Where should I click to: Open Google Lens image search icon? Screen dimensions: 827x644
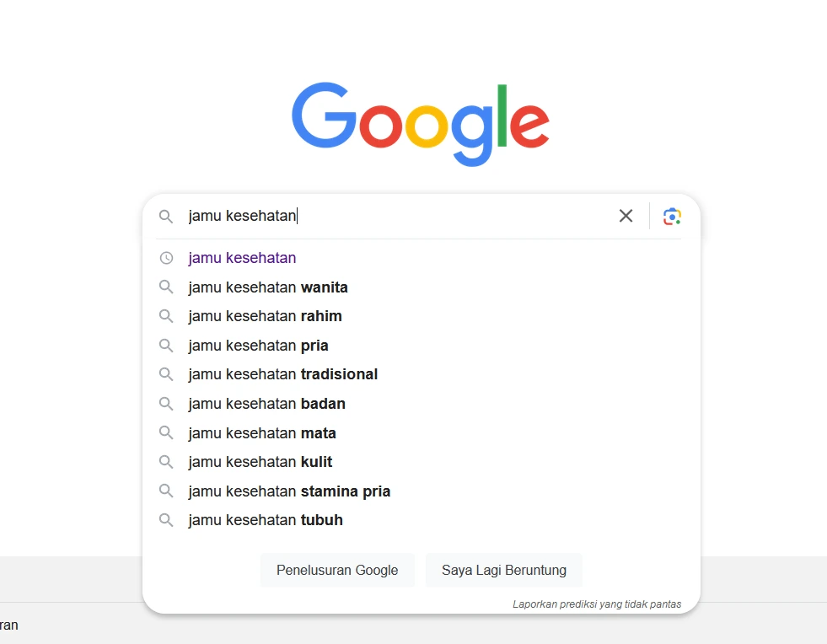pyautogui.click(x=672, y=217)
